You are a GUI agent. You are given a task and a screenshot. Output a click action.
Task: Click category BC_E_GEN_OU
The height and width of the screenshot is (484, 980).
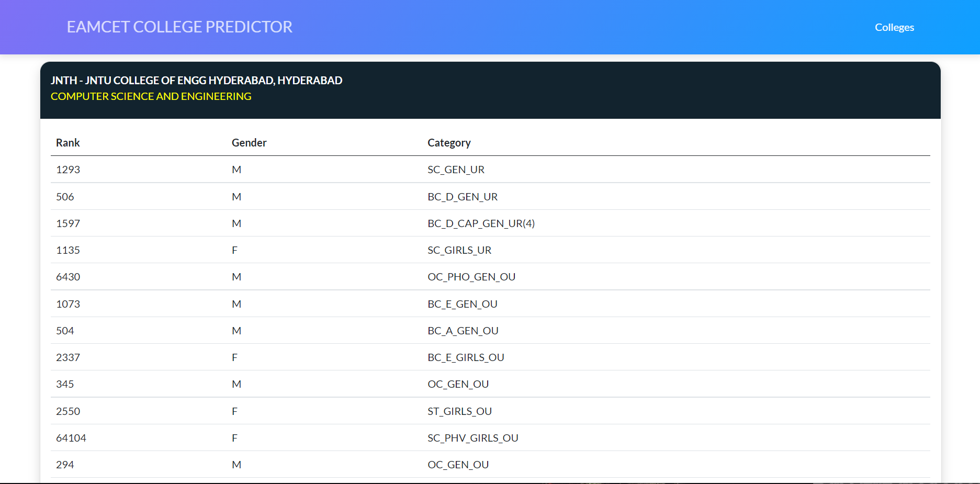463,304
